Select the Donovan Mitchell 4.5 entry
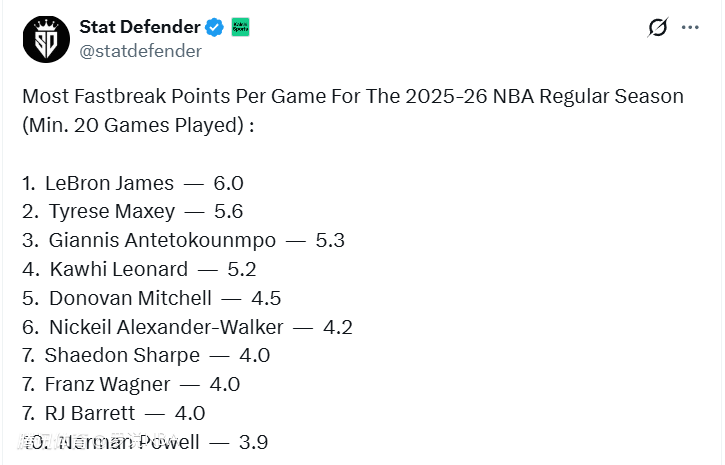This screenshot has height=465, width=725. pos(151,298)
